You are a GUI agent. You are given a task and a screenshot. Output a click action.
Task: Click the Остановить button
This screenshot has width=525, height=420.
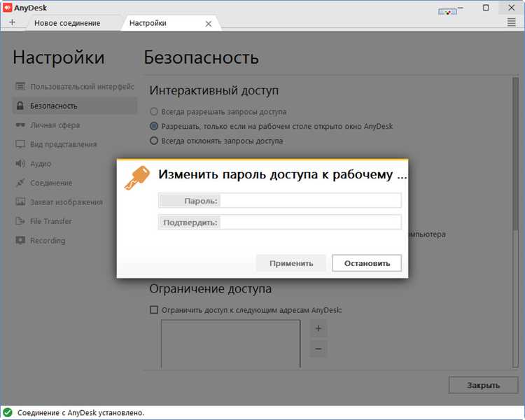pos(367,263)
